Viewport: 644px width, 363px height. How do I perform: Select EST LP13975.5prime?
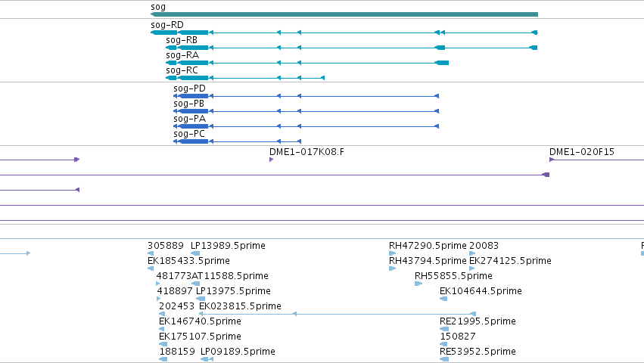coord(233,291)
